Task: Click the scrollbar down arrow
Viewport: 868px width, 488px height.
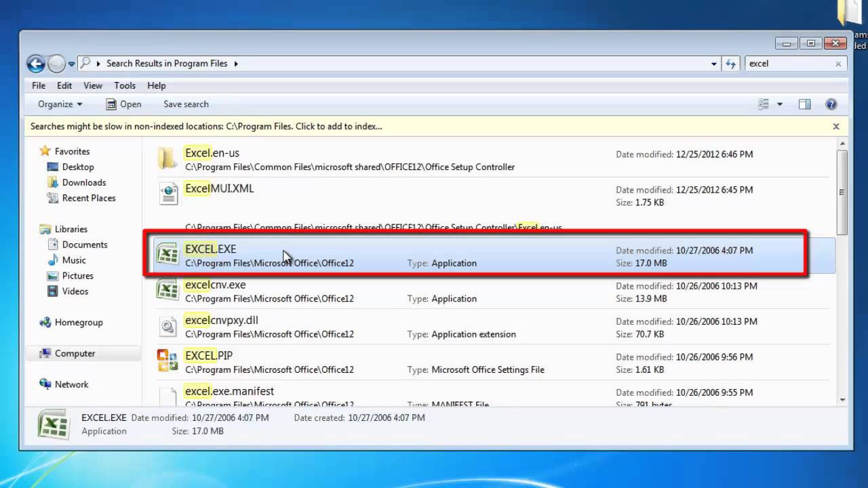Action: tap(842, 400)
